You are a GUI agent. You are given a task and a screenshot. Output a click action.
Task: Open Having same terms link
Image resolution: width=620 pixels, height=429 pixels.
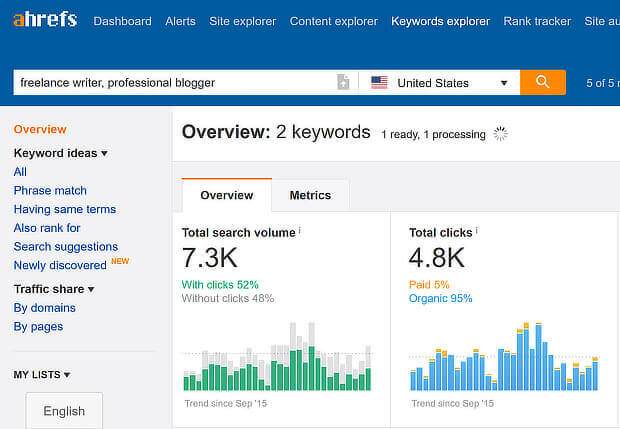click(x=65, y=209)
